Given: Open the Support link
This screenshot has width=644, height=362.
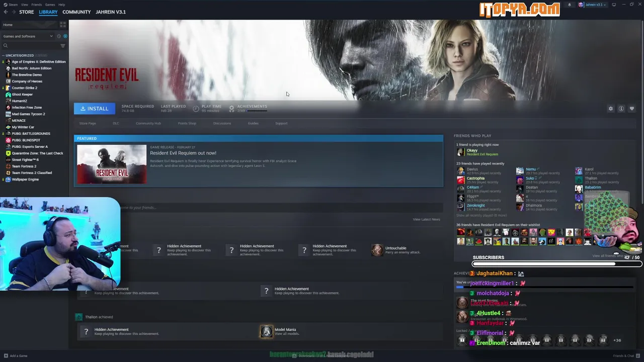Looking at the screenshot, I should click(281, 124).
